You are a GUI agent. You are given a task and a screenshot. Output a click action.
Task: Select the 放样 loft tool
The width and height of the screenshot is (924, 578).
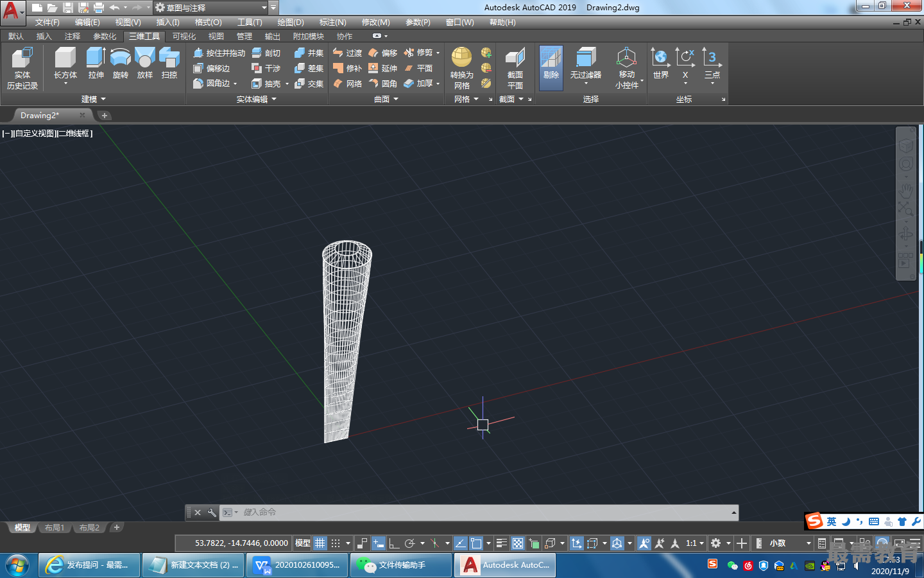[145, 64]
